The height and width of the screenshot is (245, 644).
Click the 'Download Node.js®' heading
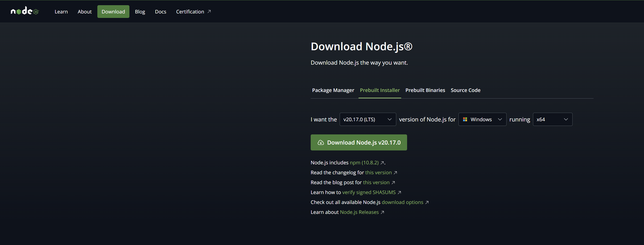point(362,46)
